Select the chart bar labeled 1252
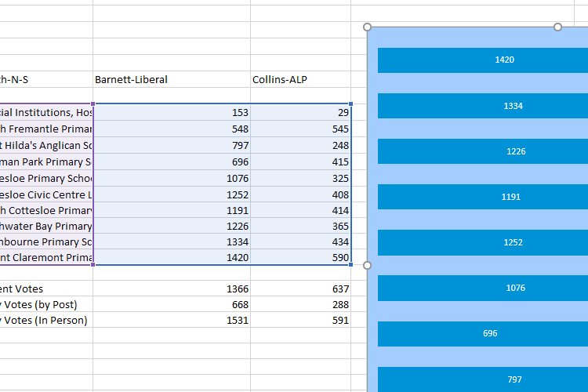Image resolution: width=588 pixels, height=392 pixels. tap(482, 242)
